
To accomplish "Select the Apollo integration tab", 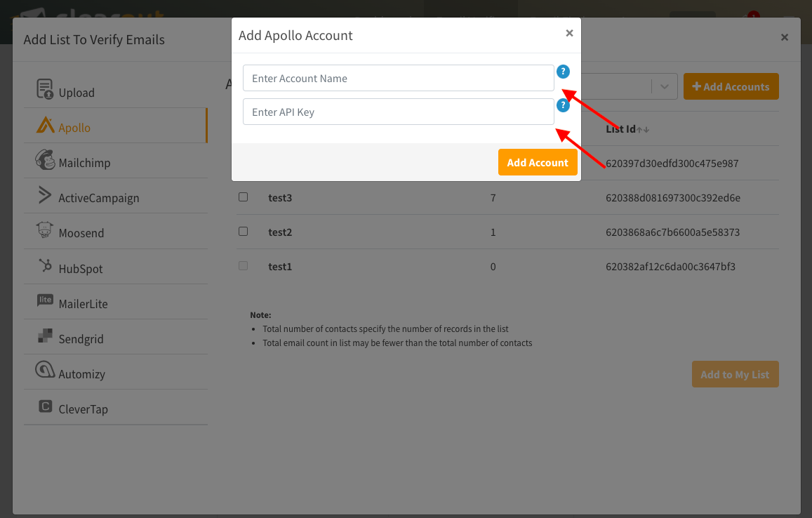I will pyautogui.click(x=116, y=126).
